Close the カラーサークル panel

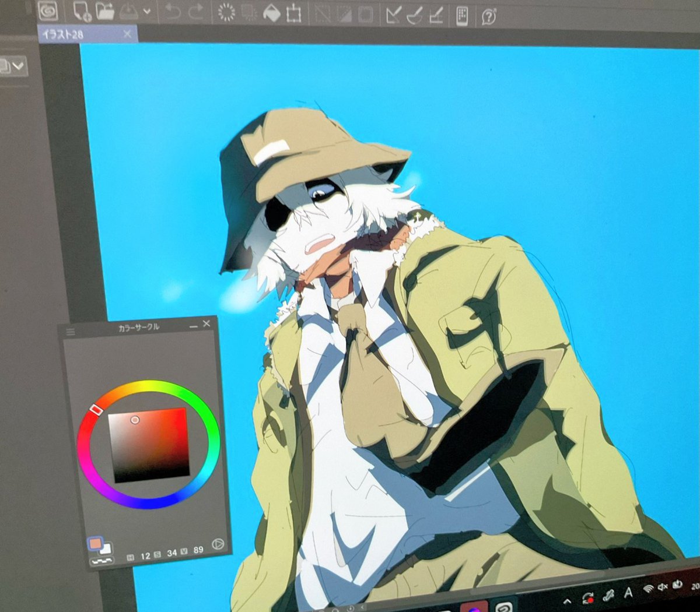coord(206,323)
